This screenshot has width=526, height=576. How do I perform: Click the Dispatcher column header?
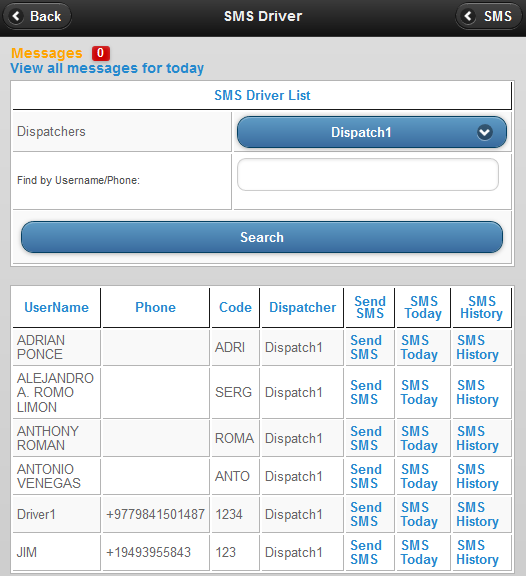(302, 307)
